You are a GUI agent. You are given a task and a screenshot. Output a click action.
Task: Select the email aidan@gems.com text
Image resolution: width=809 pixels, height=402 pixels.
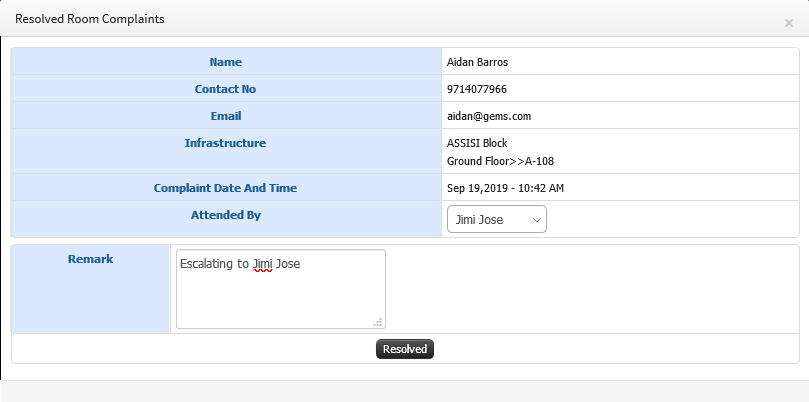(x=489, y=116)
